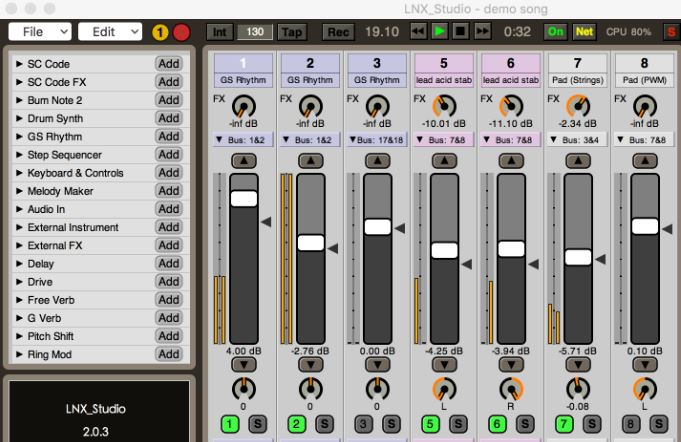This screenshot has width=681, height=442.
Task: Click down arrow below channel 8 fader
Action: coord(645,365)
